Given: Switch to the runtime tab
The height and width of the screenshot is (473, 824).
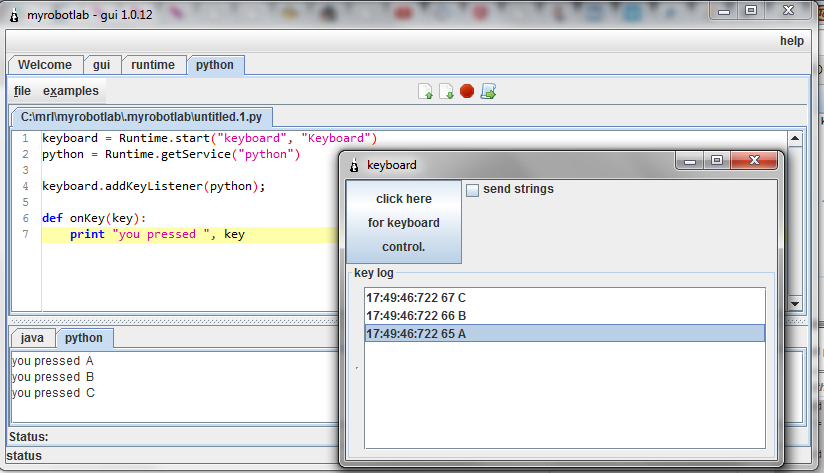Looking at the screenshot, I should (x=153, y=65).
